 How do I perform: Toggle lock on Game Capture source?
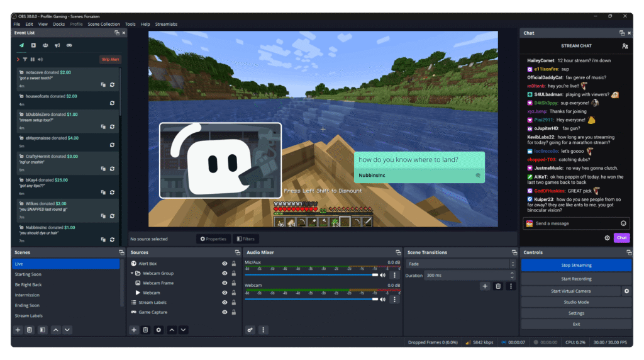[234, 312]
